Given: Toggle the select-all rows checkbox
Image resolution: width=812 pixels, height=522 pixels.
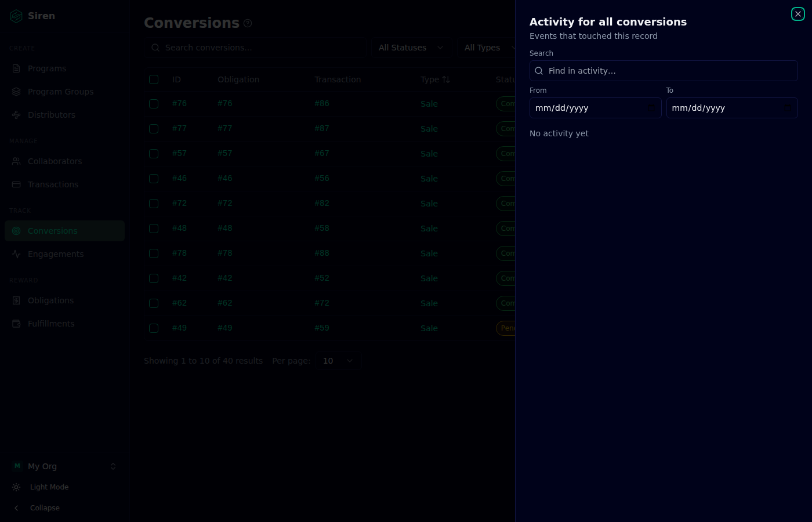Looking at the screenshot, I should [154, 79].
